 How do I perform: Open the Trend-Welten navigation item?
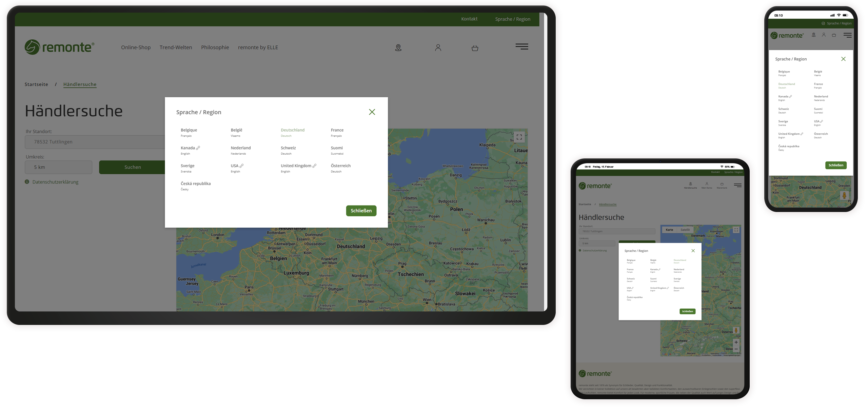pos(176,47)
